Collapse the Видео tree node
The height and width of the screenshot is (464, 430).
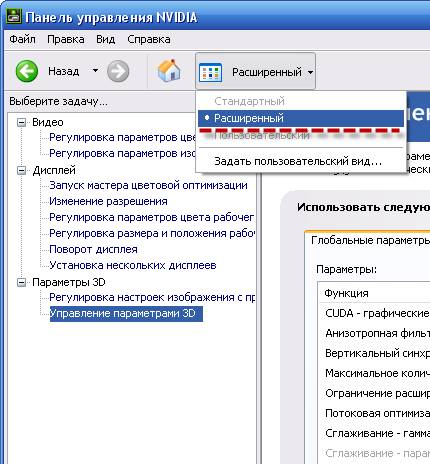coord(21,123)
